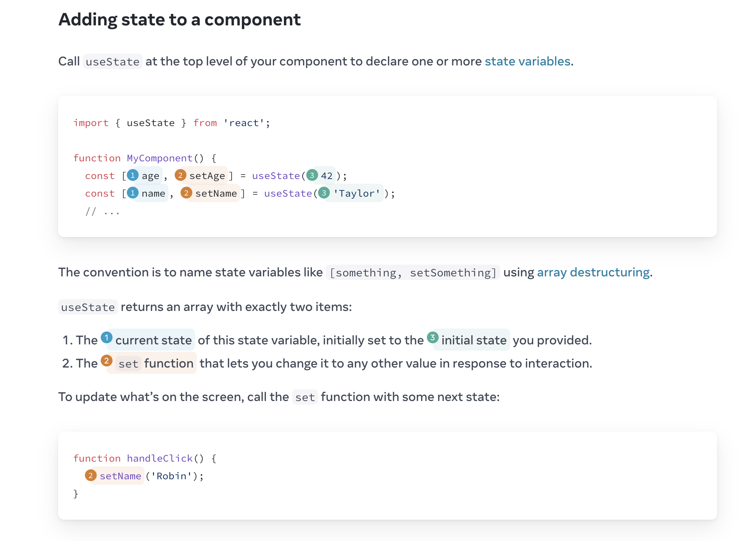Click the green 3 badge beside 42
Viewport: 756px width, 541px height.
312,175
